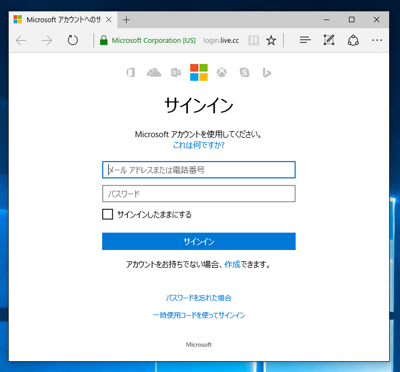Click the Microsoft footer text

[x=199, y=345]
